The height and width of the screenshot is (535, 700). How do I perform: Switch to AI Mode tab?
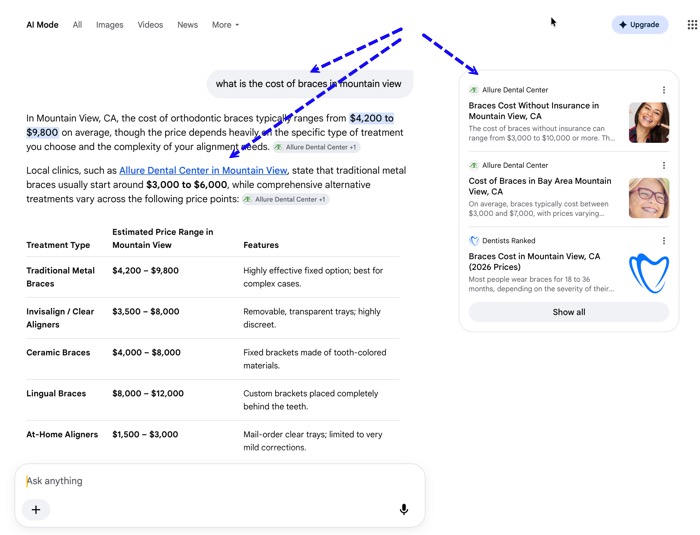[x=42, y=25]
